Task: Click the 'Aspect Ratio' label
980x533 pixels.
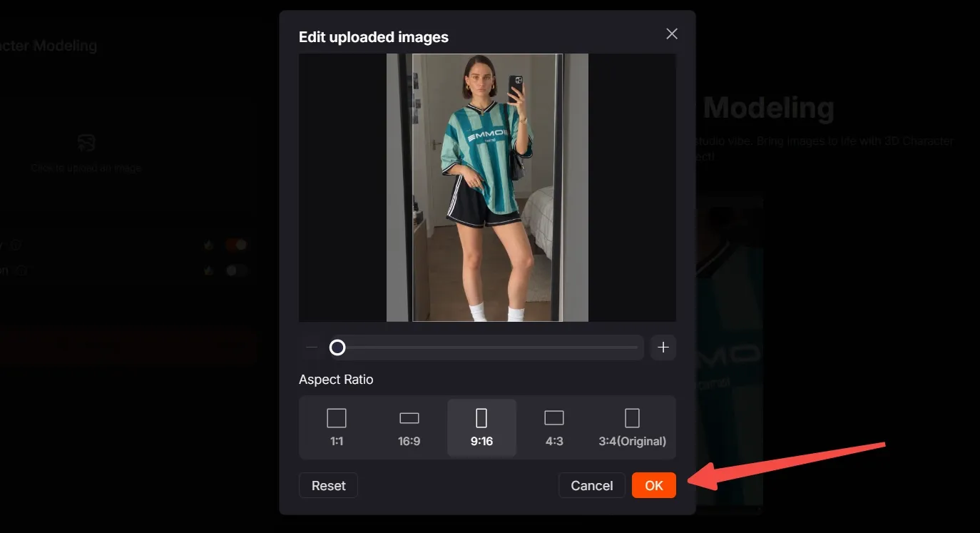Action: (336, 380)
